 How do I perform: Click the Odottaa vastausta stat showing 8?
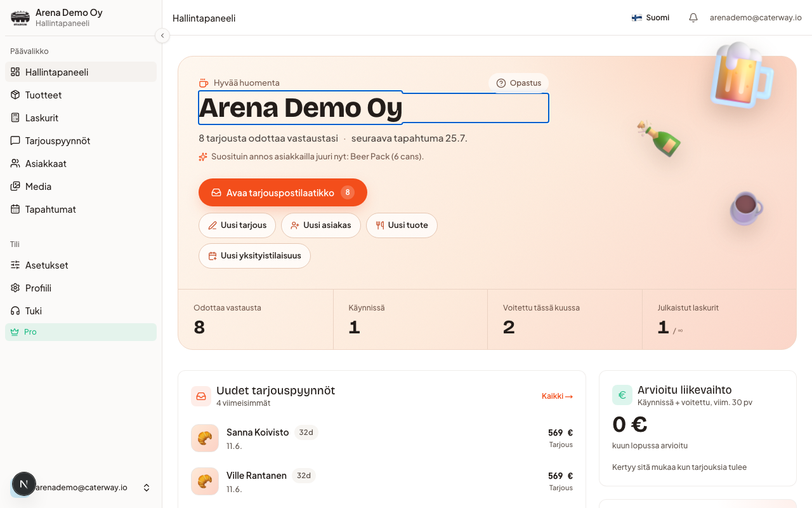[256, 319]
